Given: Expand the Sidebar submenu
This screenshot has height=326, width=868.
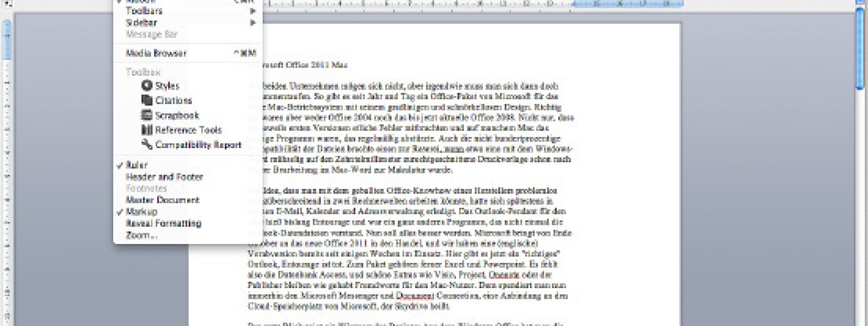Looking at the screenshot, I should tap(188, 22).
